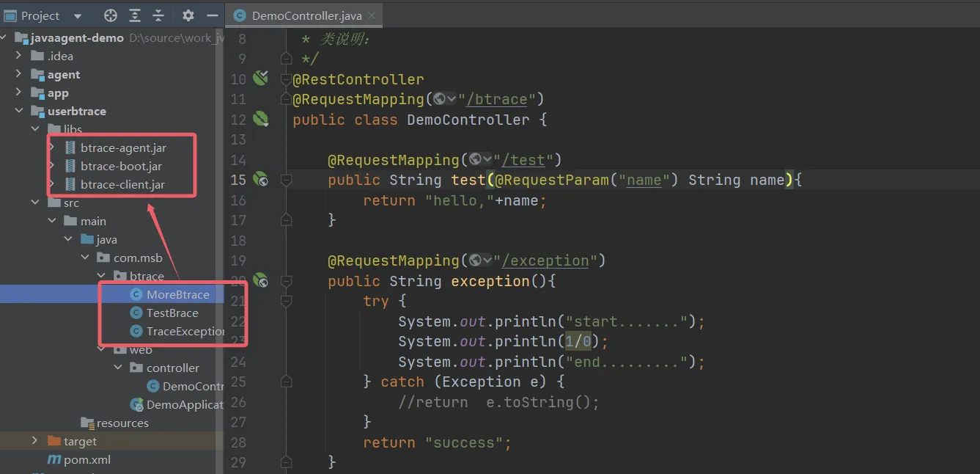Toggle the code fold marker on line 29

(x=287, y=462)
